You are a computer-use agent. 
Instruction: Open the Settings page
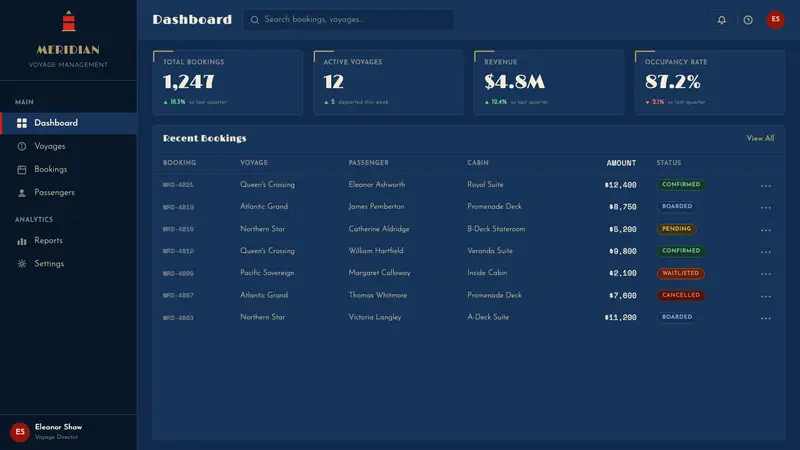(69, 264)
